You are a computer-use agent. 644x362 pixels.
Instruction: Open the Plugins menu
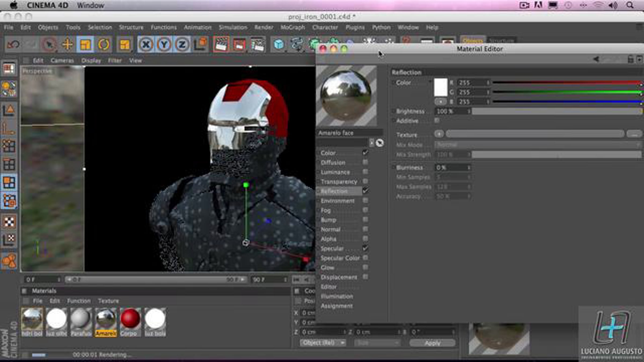[x=355, y=27]
